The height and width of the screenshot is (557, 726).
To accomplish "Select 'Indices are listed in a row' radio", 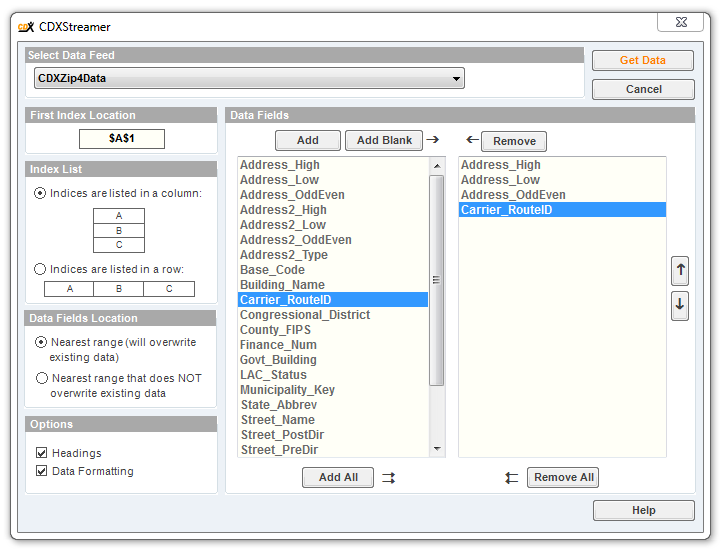I will point(40,269).
